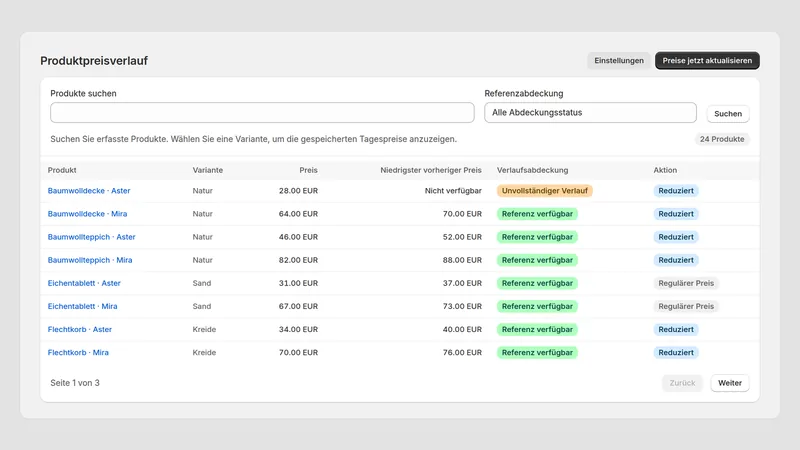Viewport: 800px width, 450px height.
Task: Click the Seite 1 von 3 text
Action: click(x=75, y=383)
